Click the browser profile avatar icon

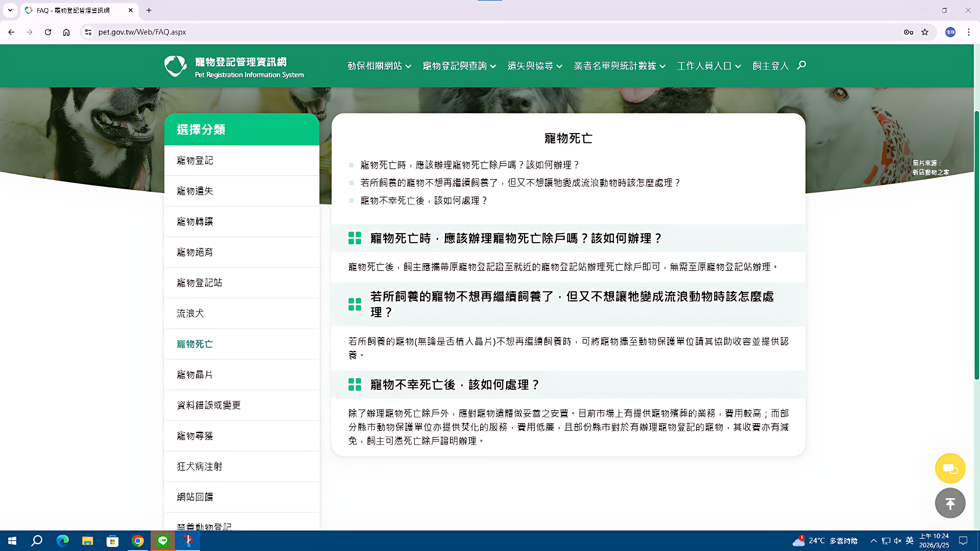950,32
